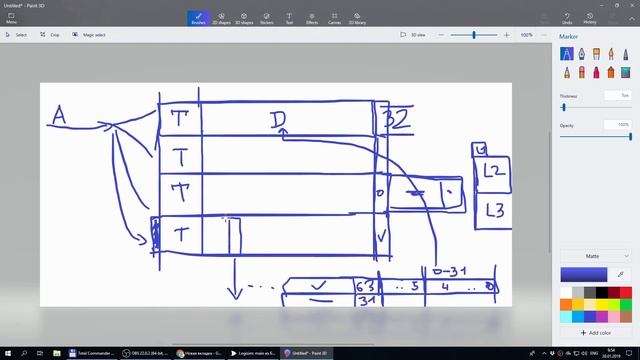Zoom out with the minus button

[441, 35]
